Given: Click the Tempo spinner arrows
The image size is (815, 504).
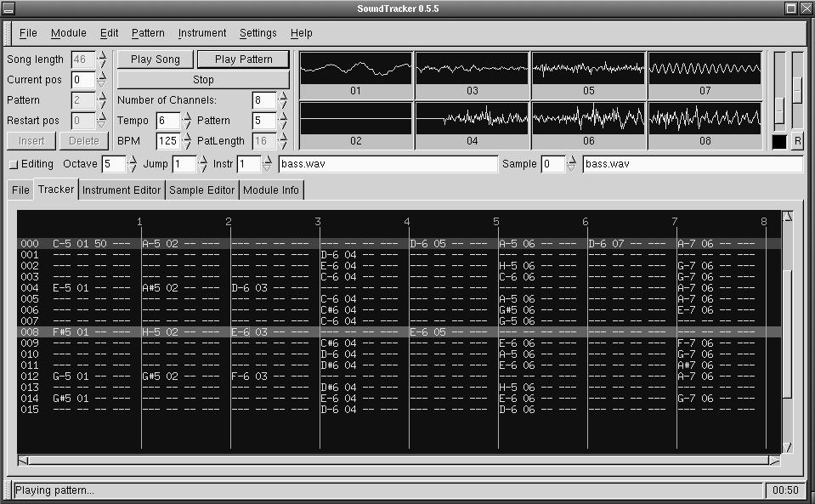Looking at the screenshot, I should [187, 121].
